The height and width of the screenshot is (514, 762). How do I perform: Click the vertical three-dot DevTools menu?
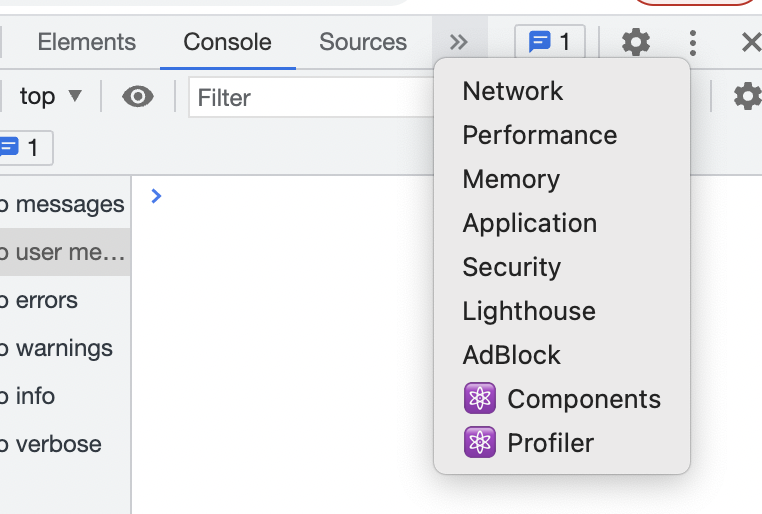(x=693, y=42)
